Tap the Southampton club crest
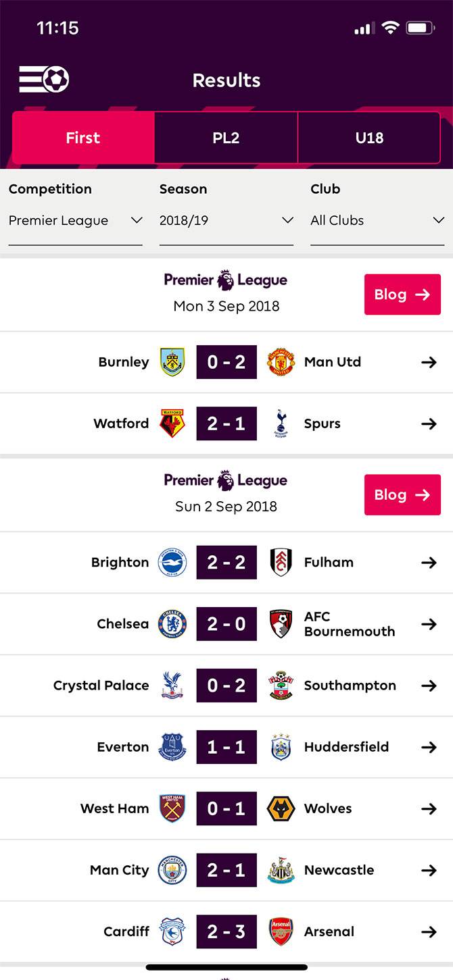The height and width of the screenshot is (980, 453). tap(281, 686)
